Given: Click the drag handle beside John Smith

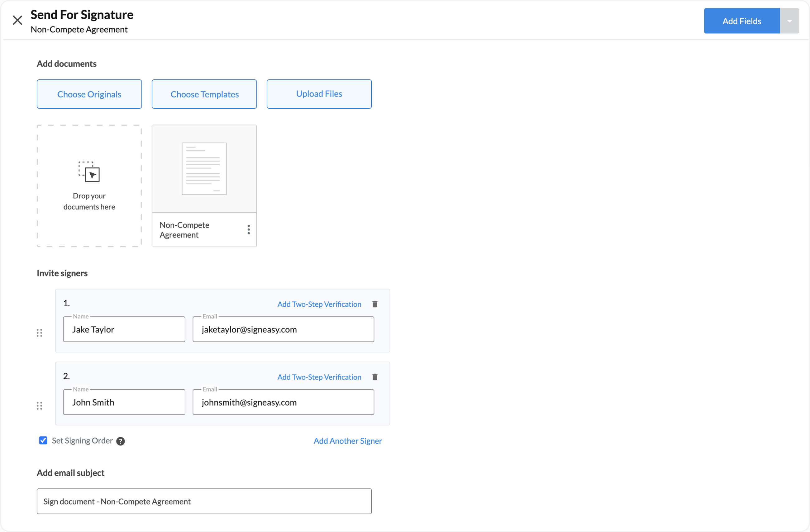Looking at the screenshot, I should [39, 406].
